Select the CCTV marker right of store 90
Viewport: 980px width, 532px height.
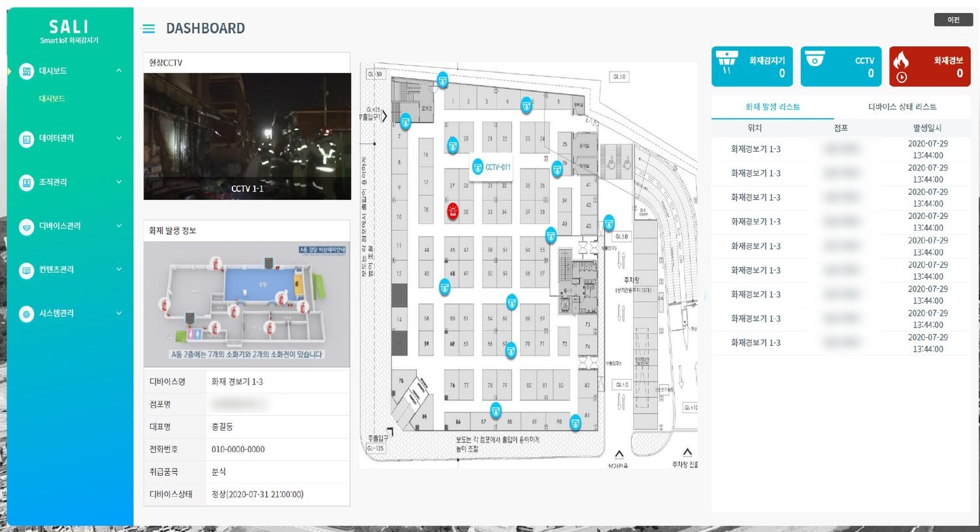click(x=576, y=422)
